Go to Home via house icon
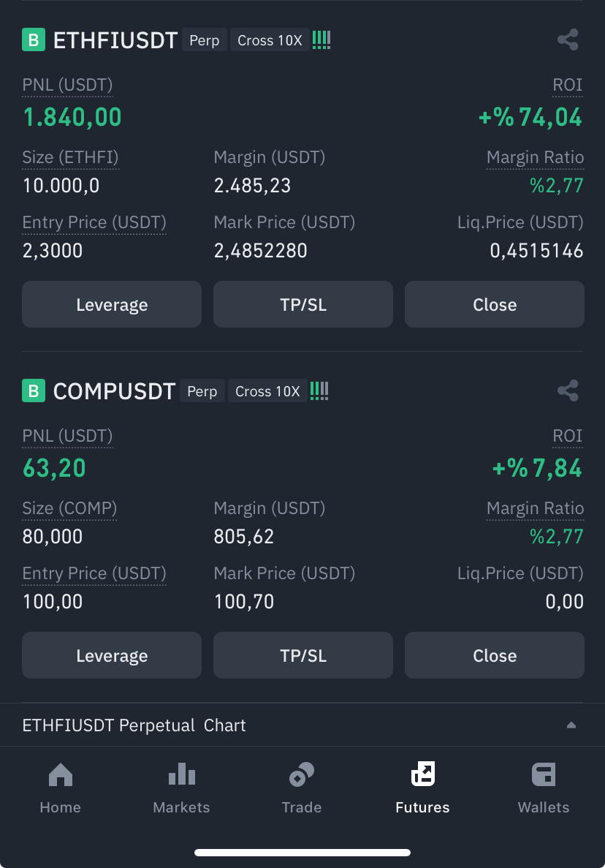Screen dimensions: 605x868 click(x=60, y=774)
